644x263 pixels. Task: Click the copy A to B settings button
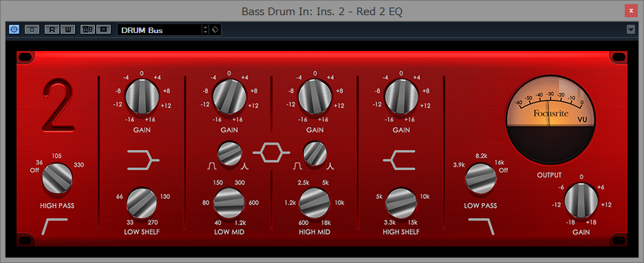pos(103,30)
